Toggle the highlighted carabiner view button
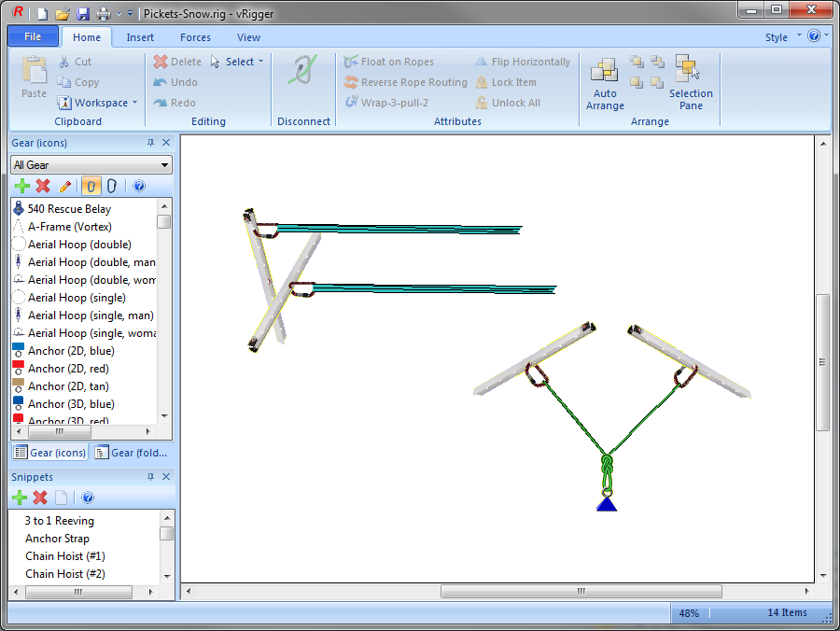The width and height of the screenshot is (840, 631). tap(92, 187)
